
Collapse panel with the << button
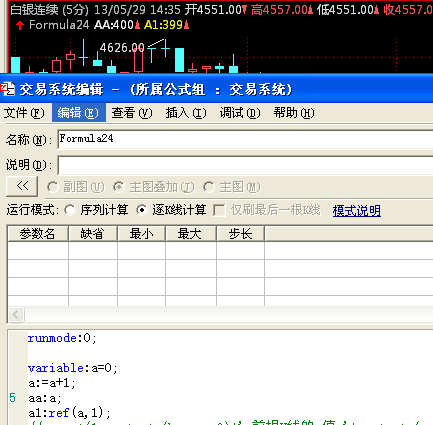pos(22,186)
